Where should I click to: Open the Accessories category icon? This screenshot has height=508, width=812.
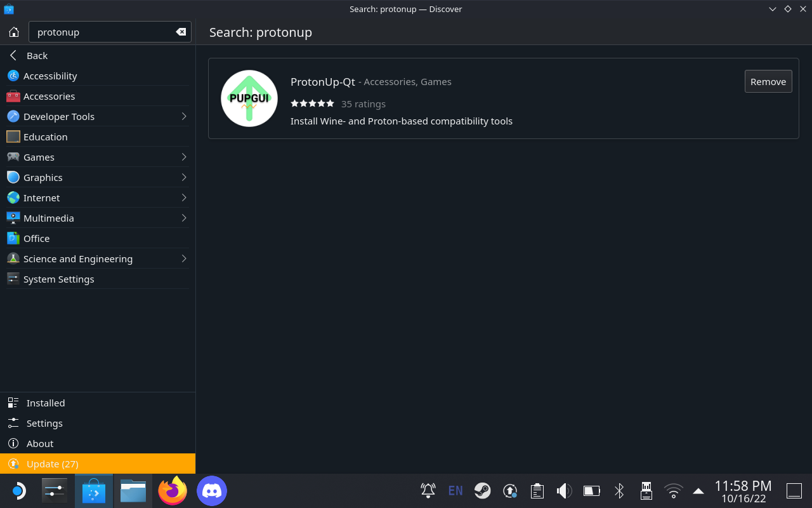point(13,96)
